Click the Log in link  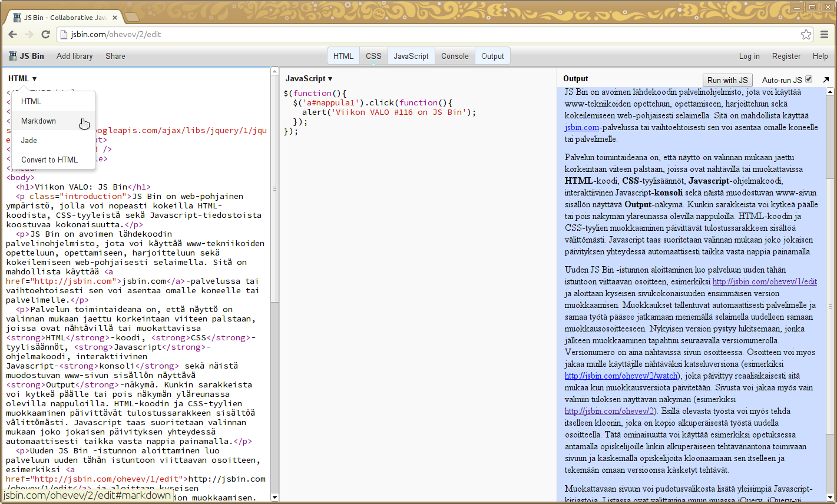point(749,56)
